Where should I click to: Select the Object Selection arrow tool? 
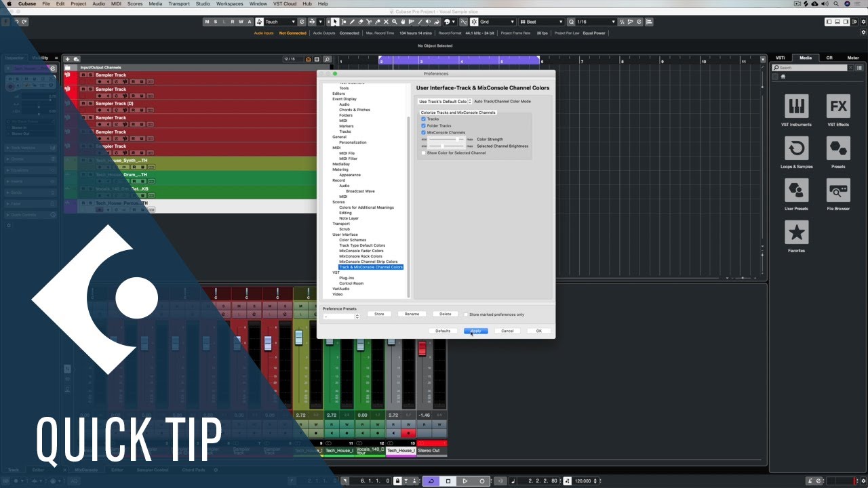pyautogui.click(x=335, y=22)
